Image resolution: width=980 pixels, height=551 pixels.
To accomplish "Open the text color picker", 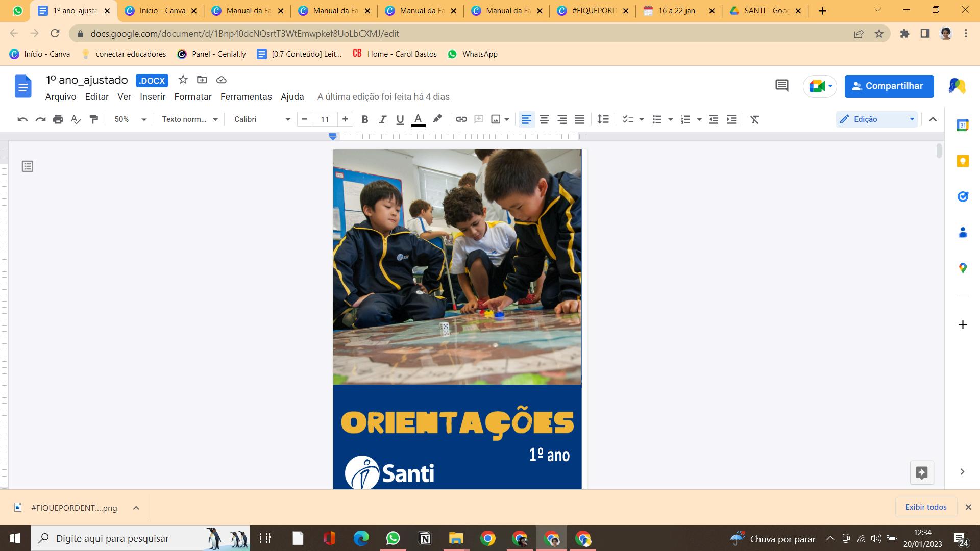I will click(418, 119).
